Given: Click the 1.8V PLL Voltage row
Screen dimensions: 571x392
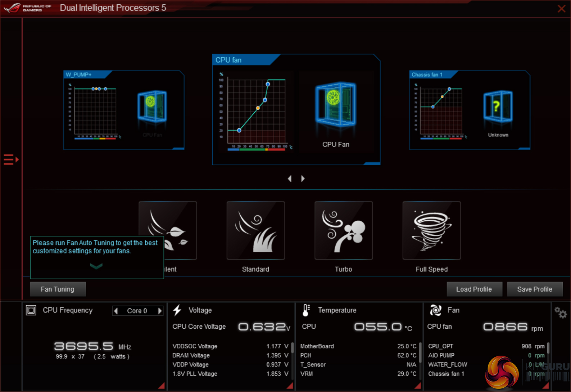Looking at the screenshot, I should pyautogui.click(x=230, y=374).
